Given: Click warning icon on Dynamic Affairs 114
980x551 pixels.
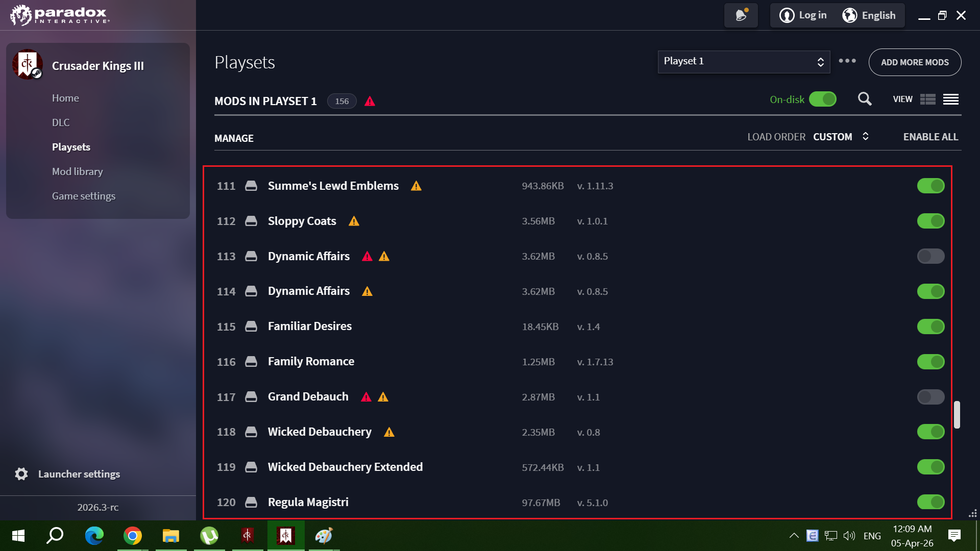Looking at the screenshot, I should [x=367, y=291].
